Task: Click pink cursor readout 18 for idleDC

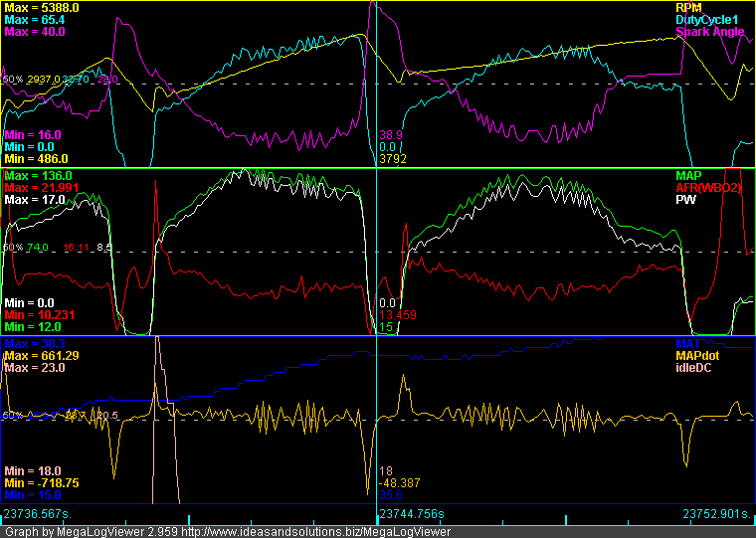Action: [386, 471]
